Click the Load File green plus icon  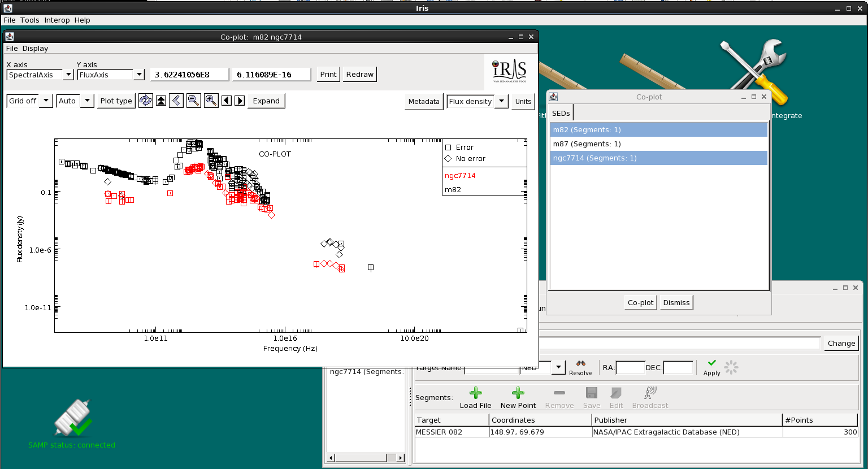click(476, 393)
